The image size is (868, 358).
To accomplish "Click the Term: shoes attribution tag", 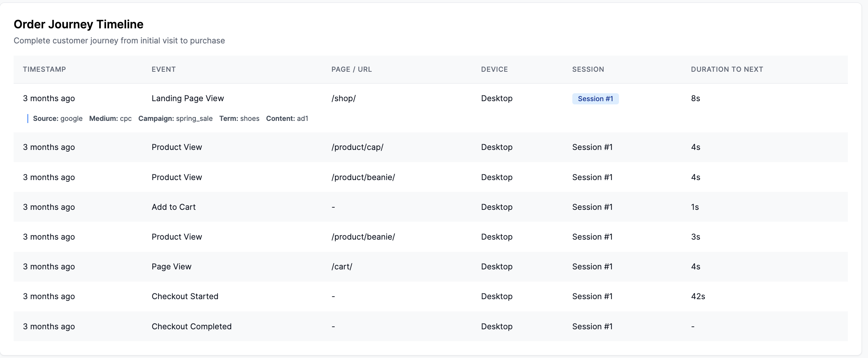I will point(239,118).
